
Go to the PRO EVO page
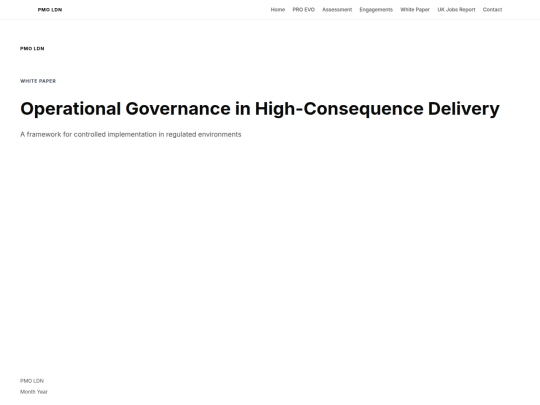(303, 10)
